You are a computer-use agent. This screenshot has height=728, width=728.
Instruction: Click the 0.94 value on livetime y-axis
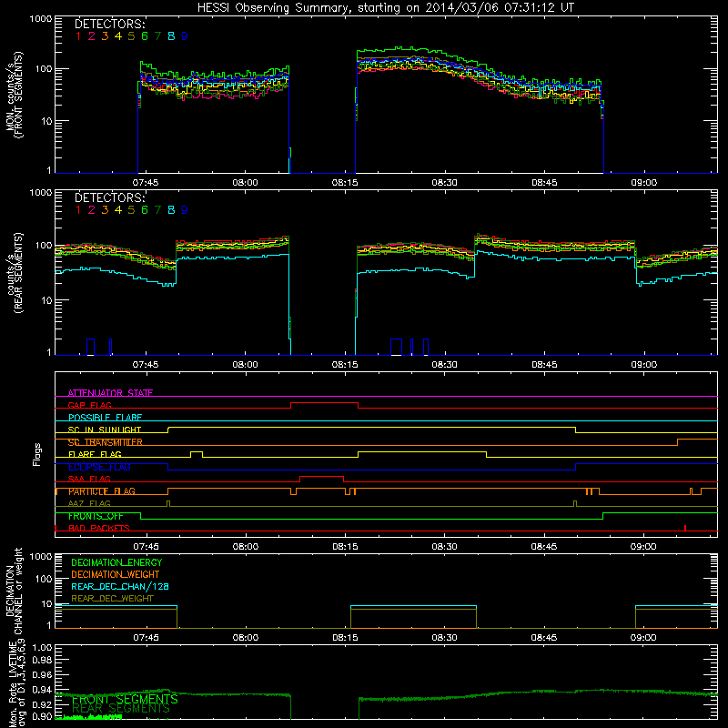(42, 690)
